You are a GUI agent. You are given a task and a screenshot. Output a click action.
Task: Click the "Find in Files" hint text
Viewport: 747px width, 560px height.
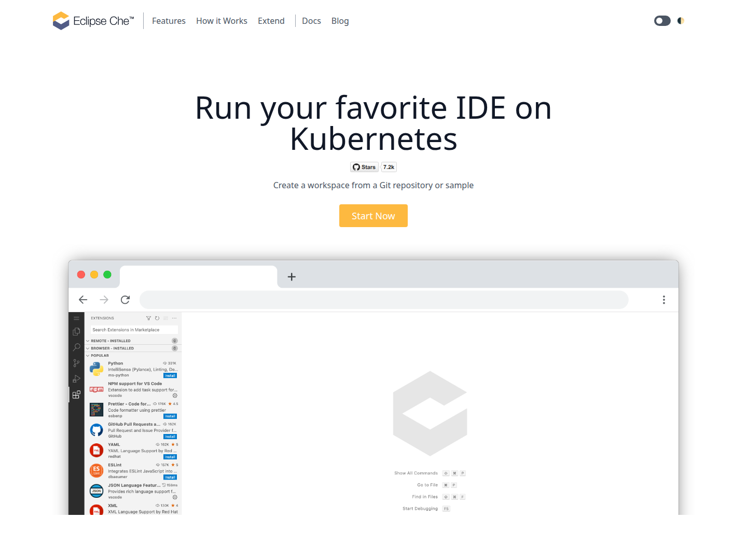pyautogui.click(x=425, y=497)
